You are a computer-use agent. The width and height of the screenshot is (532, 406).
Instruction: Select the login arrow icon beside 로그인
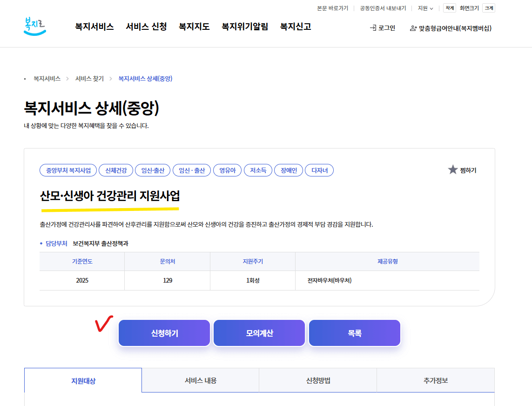(372, 28)
